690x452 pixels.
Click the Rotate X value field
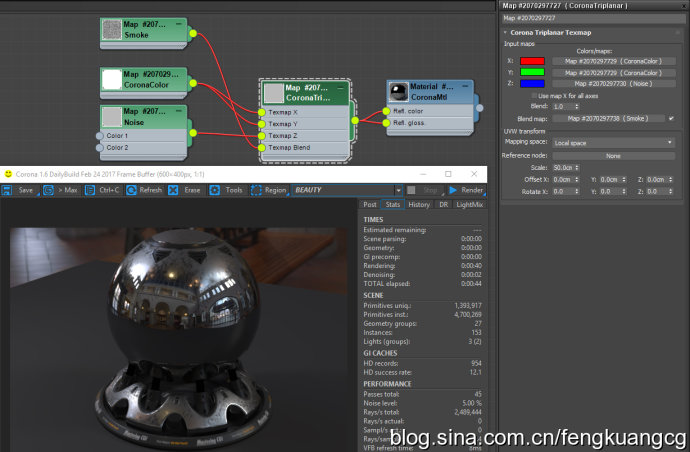563,191
